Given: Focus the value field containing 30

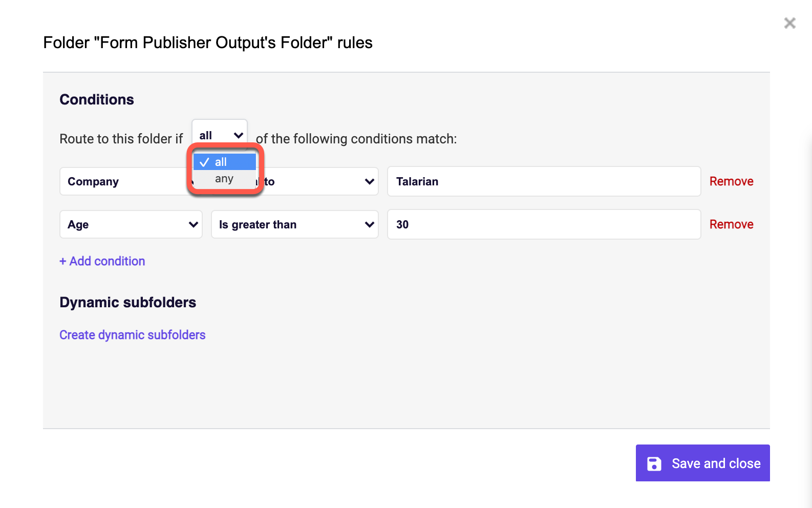Looking at the screenshot, I should coord(544,224).
